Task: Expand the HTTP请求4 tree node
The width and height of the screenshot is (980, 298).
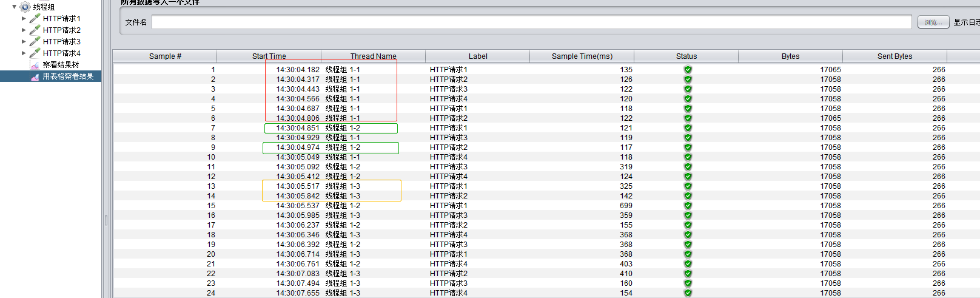Action: 24,53
